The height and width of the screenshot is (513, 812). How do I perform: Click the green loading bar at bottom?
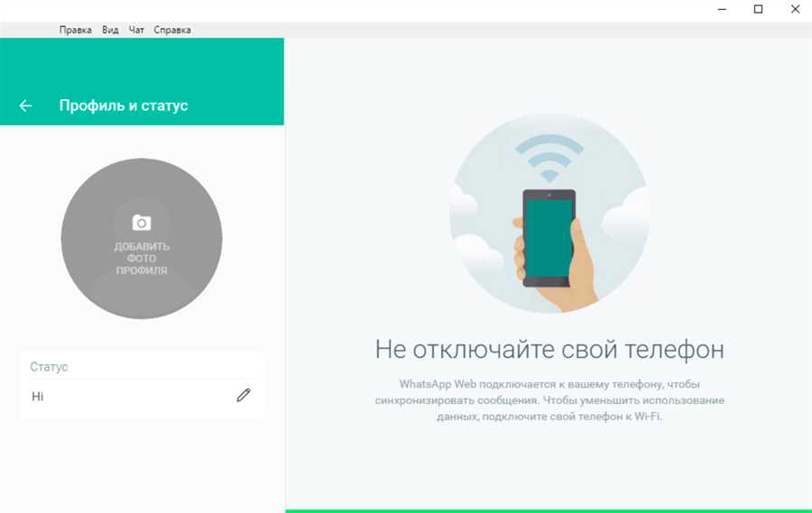[x=549, y=510]
